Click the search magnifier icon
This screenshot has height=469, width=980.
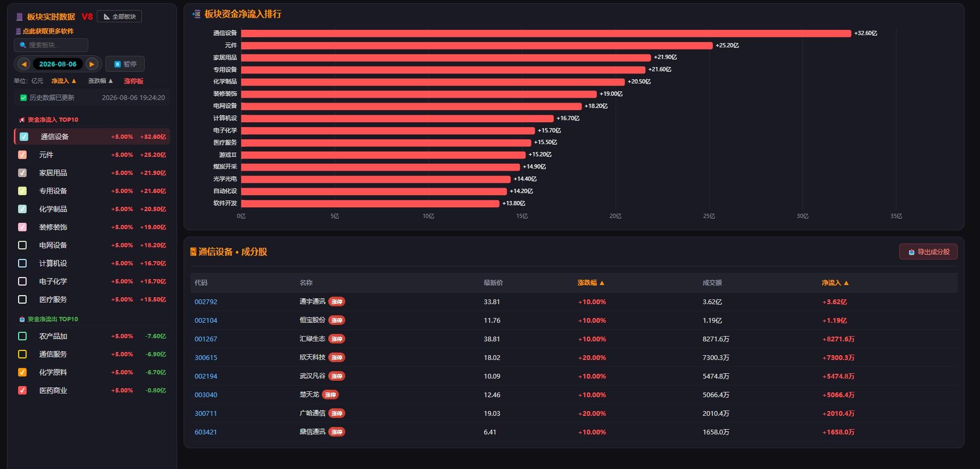point(23,45)
